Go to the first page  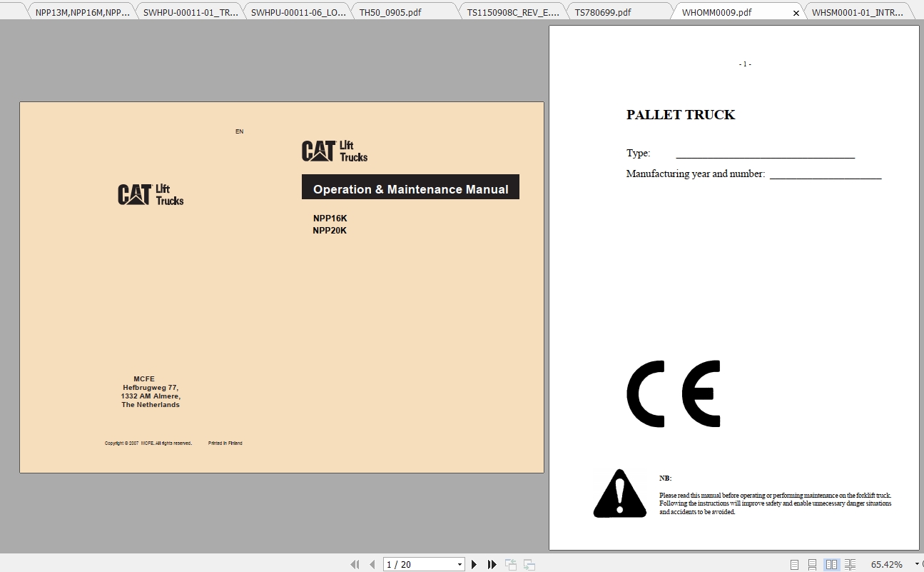click(x=355, y=564)
